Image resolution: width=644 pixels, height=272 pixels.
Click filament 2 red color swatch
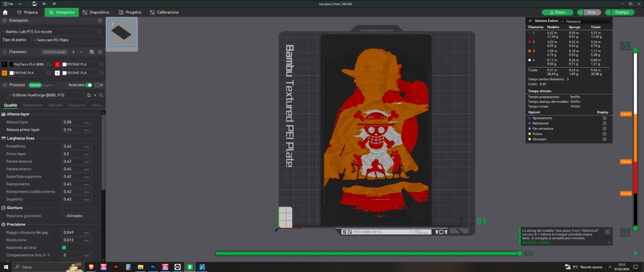click(57, 64)
